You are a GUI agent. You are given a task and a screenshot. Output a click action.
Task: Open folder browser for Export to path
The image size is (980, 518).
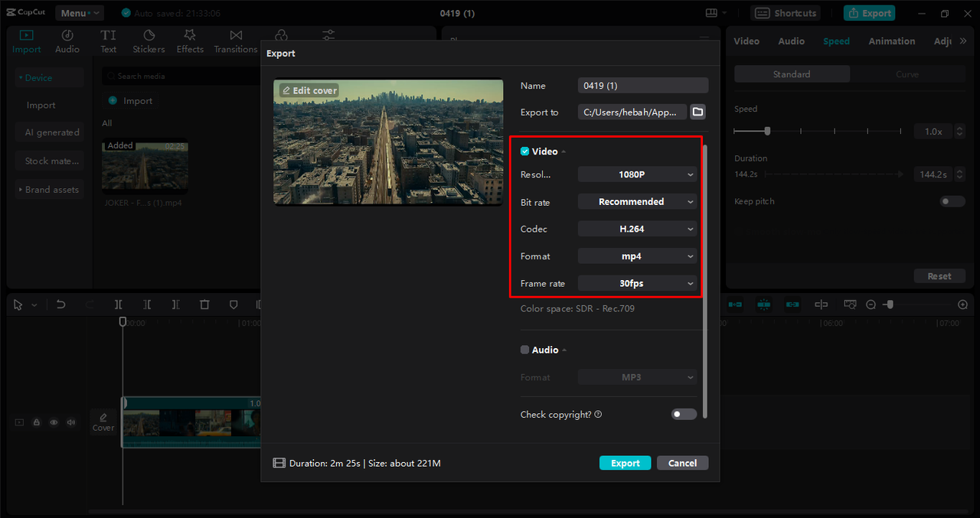697,112
